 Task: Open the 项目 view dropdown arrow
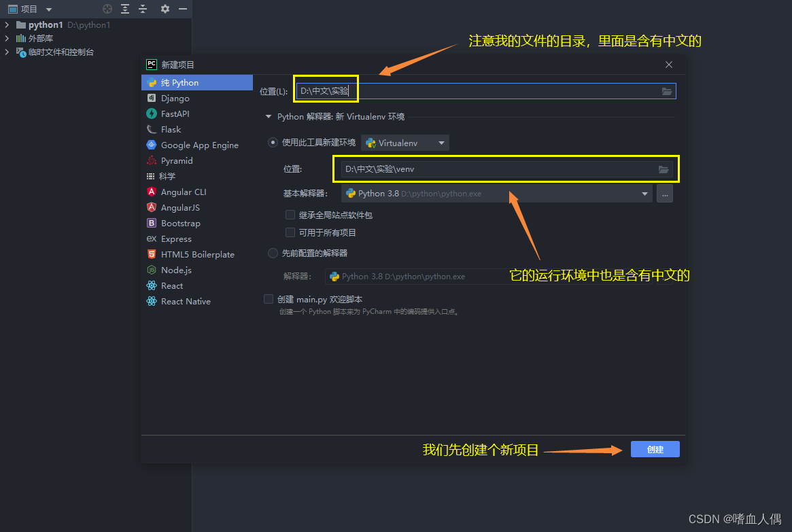(x=49, y=10)
